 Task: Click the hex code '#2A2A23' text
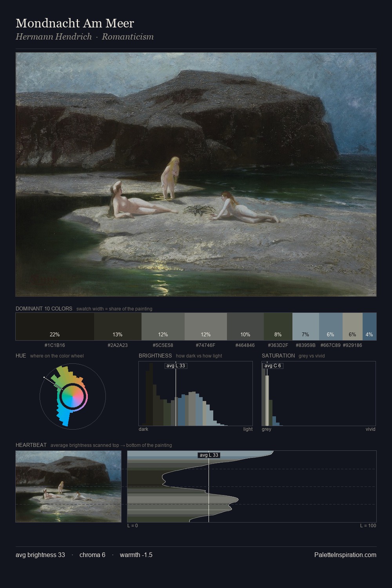(x=118, y=345)
